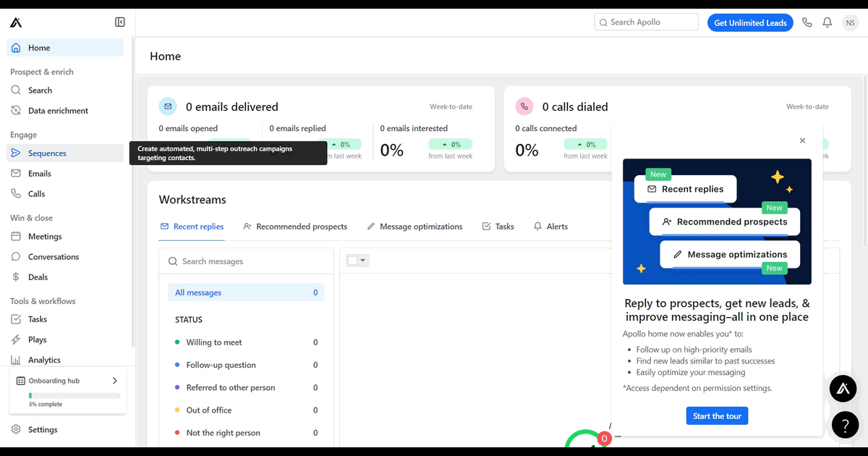
Task: Click Get Unlimited Leads button
Action: pos(750,22)
